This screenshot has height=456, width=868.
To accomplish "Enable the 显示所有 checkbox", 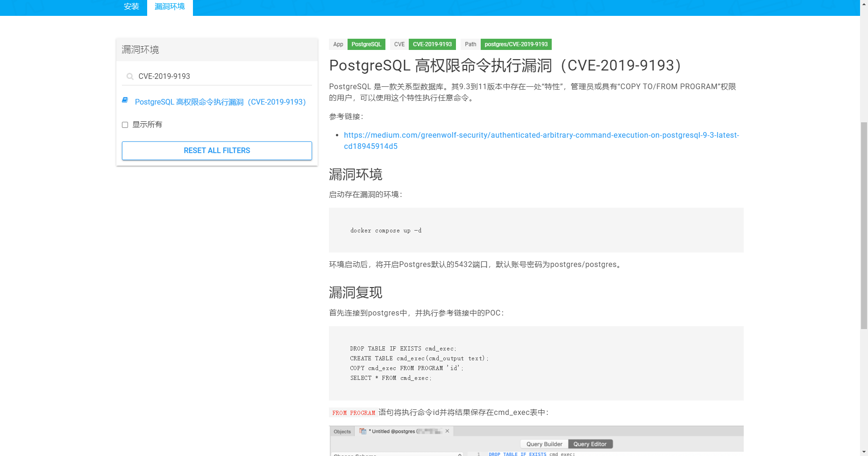I will coord(125,125).
